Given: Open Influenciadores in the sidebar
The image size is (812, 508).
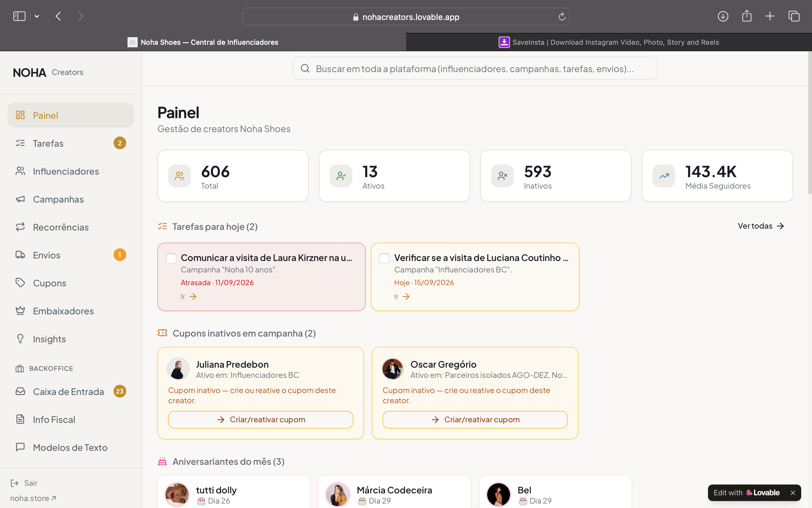Looking at the screenshot, I should (70, 171).
